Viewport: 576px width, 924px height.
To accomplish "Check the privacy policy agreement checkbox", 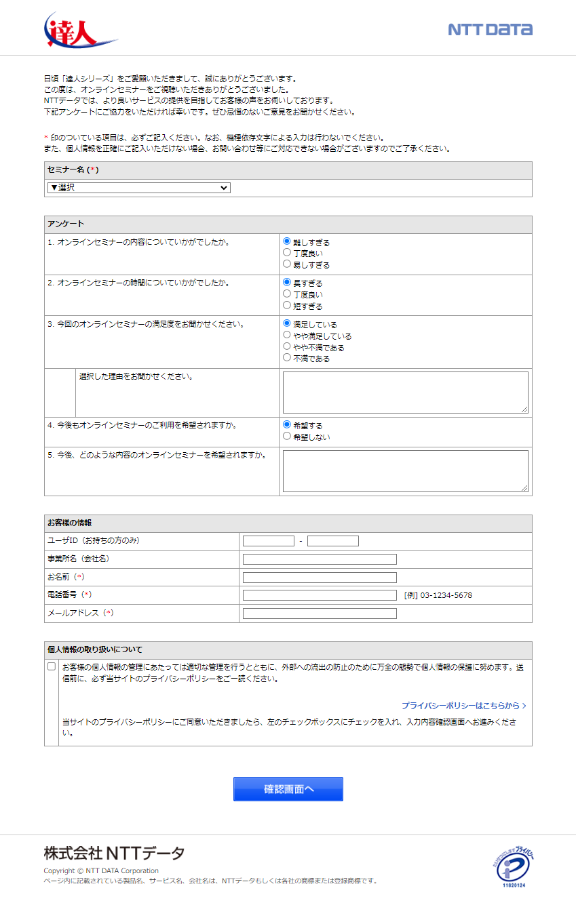I will pyautogui.click(x=52, y=666).
